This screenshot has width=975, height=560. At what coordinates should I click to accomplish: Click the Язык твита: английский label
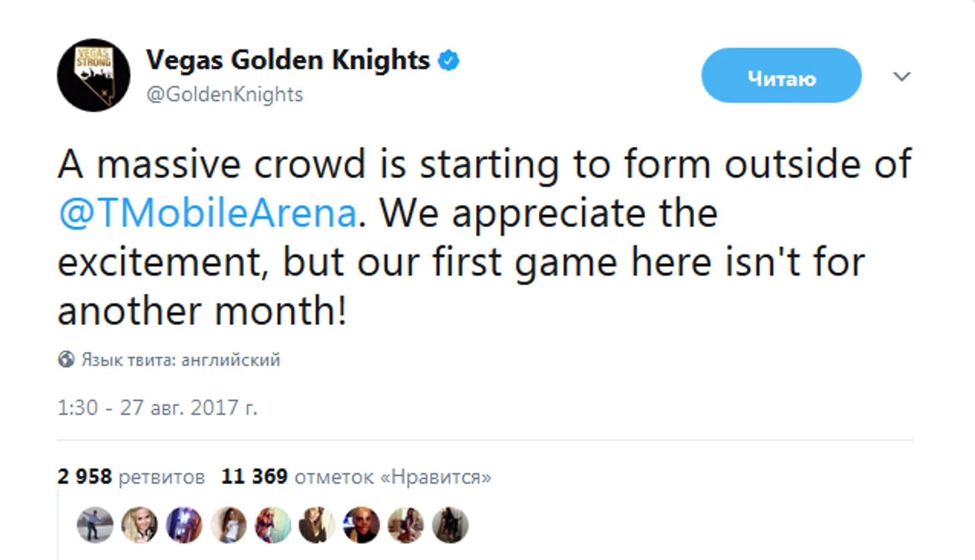coord(181,360)
